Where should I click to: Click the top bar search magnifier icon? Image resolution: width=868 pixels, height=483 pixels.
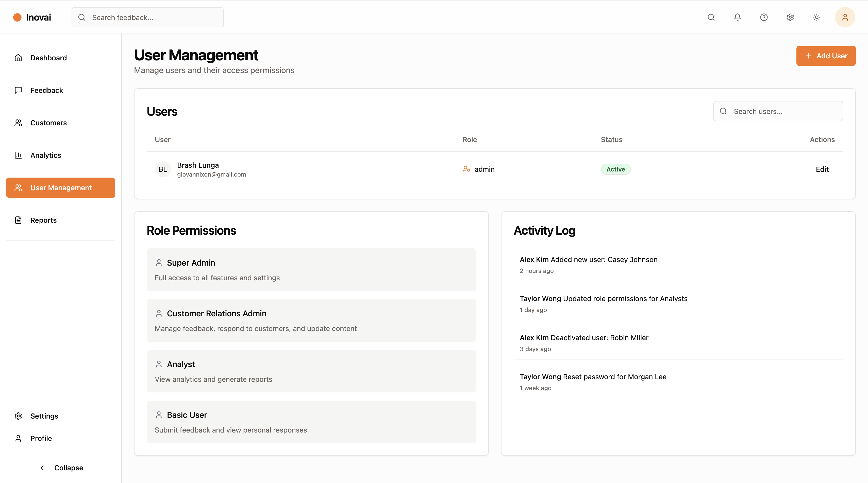(x=711, y=17)
